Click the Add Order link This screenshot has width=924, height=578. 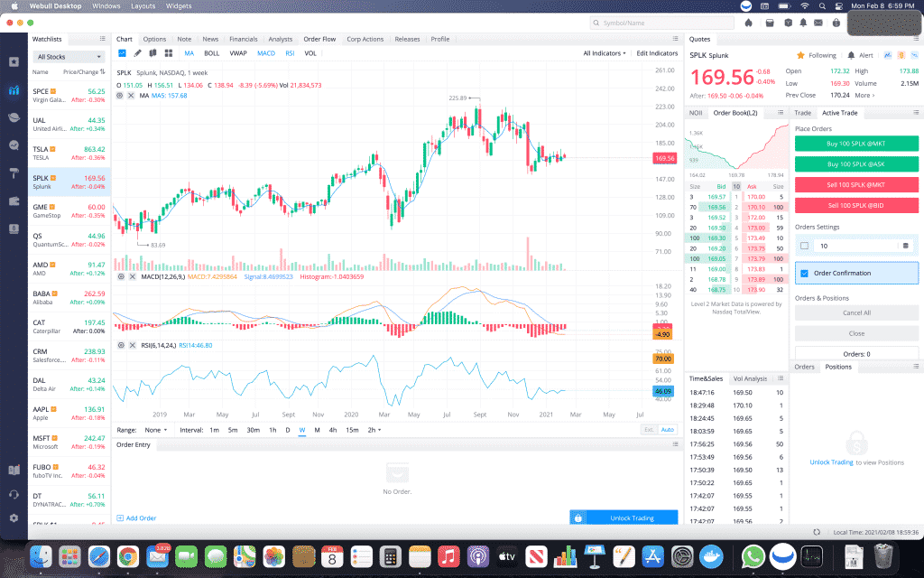137,517
